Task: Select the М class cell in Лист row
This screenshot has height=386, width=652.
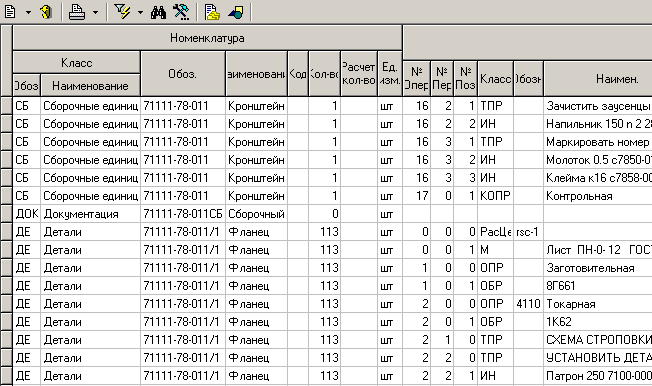Action: click(x=495, y=250)
